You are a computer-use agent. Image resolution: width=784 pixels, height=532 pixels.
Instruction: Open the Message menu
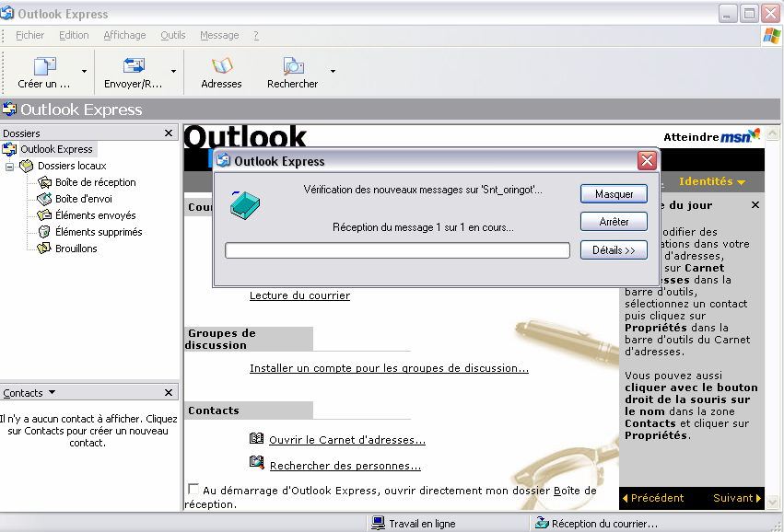coord(219,35)
